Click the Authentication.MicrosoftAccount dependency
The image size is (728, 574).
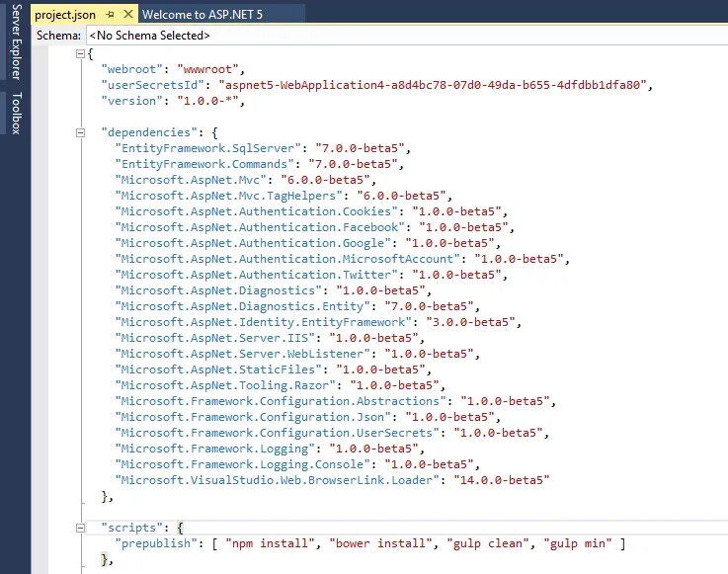[287, 259]
